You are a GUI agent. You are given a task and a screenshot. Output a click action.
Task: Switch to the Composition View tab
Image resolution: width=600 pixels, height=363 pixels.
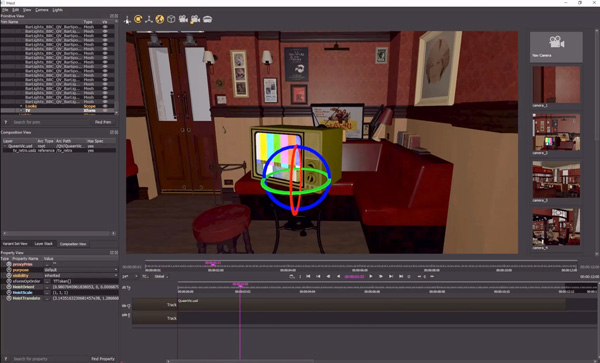(73, 244)
